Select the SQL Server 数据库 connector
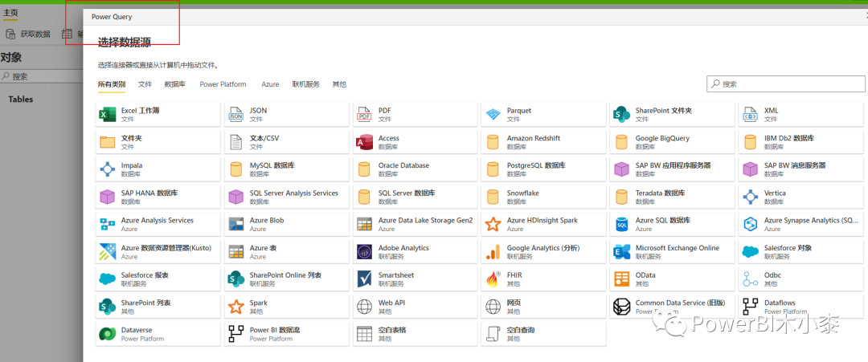The image size is (868, 362). point(416,197)
